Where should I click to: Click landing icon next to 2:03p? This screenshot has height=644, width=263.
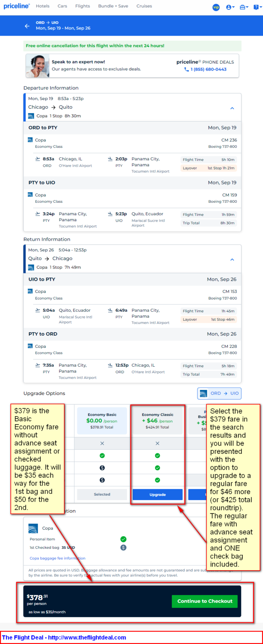(x=110, y=159)
